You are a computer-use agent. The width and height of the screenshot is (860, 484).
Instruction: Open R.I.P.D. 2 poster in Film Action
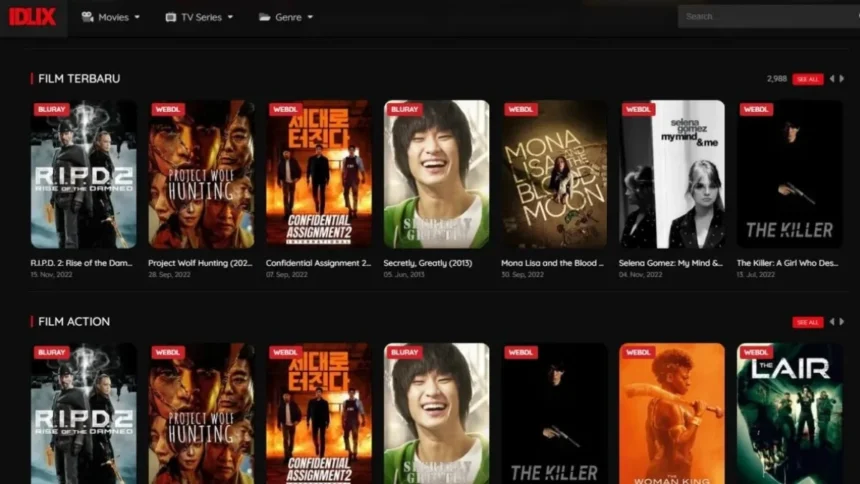83,413
